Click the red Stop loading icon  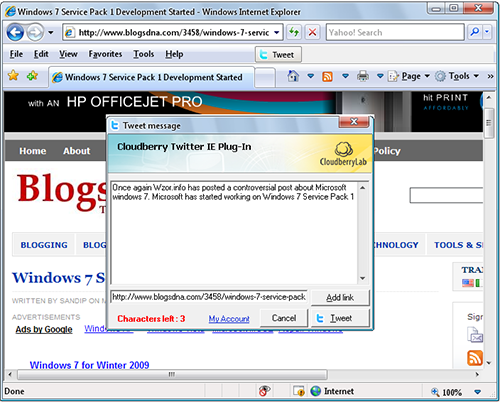(x=312, y=32)
